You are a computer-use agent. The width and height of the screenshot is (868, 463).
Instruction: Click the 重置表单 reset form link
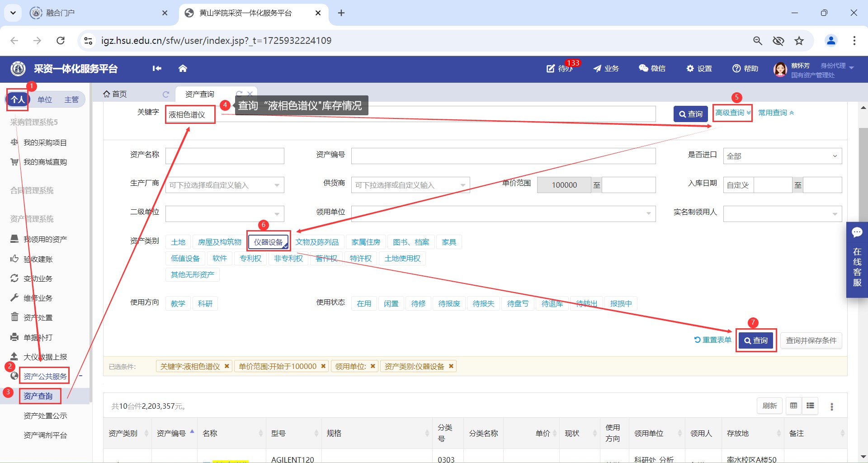coord(712,340)
